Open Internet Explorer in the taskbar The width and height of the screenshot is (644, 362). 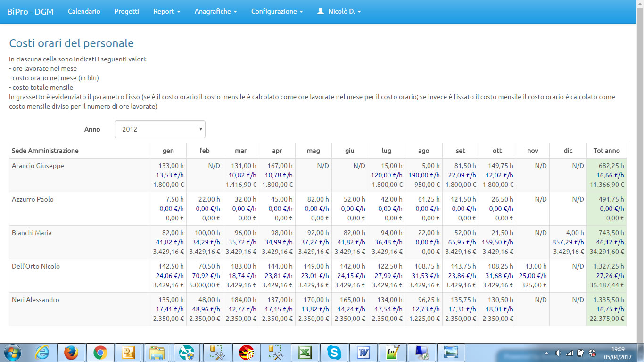click(42, 353)
